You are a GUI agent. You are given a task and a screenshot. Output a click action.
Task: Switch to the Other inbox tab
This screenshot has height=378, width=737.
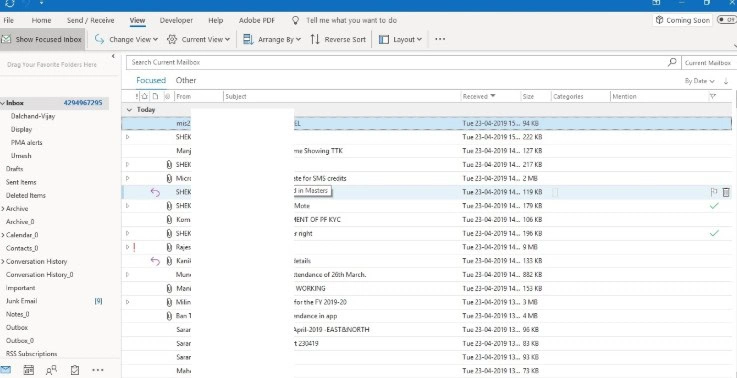pyautogui.click(x=186, y=80)
